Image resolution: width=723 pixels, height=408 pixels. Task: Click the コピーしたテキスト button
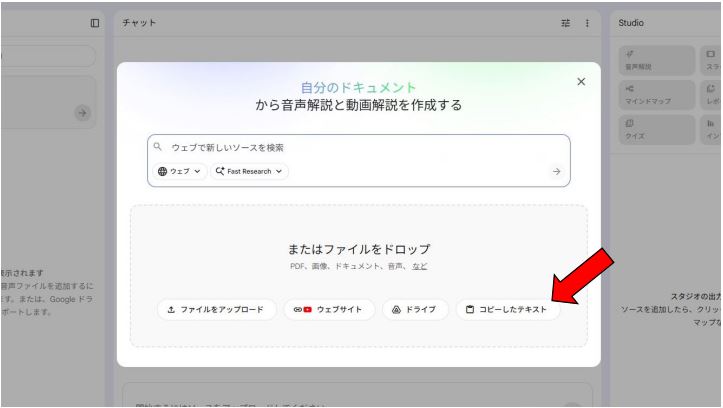507,310
